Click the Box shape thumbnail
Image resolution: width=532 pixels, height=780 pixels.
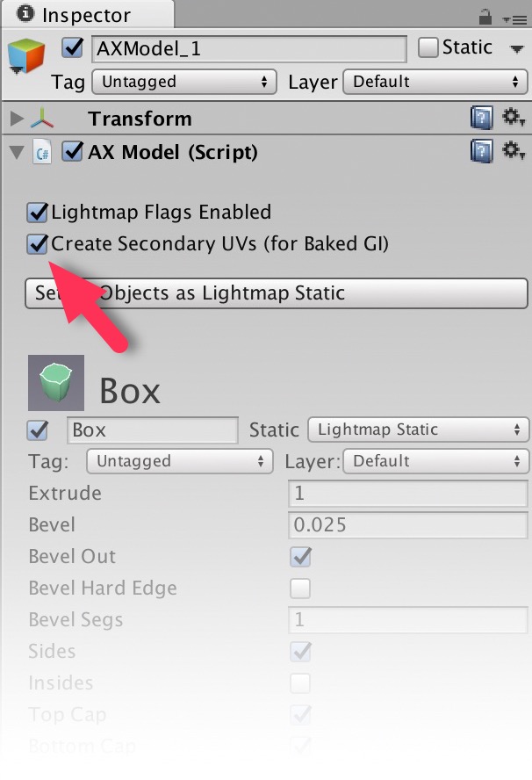(x=55, y=383)
